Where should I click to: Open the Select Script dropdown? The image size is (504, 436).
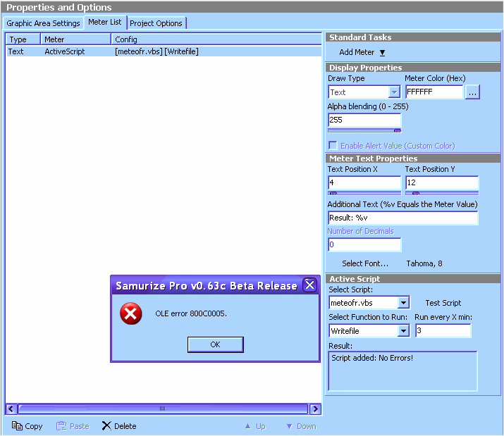pos(403,303)
